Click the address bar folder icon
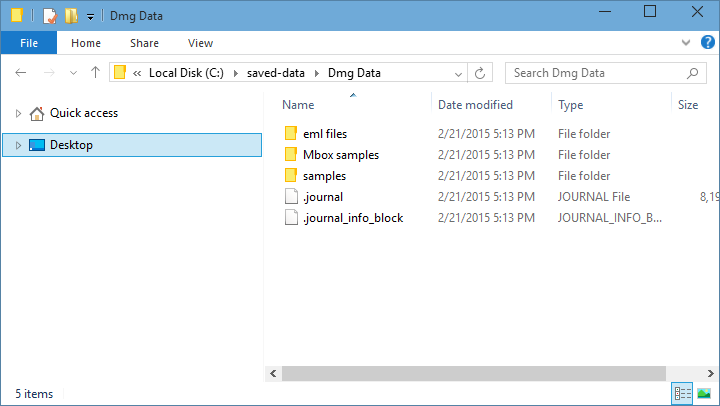720x406 pixels. coord(120,72)
